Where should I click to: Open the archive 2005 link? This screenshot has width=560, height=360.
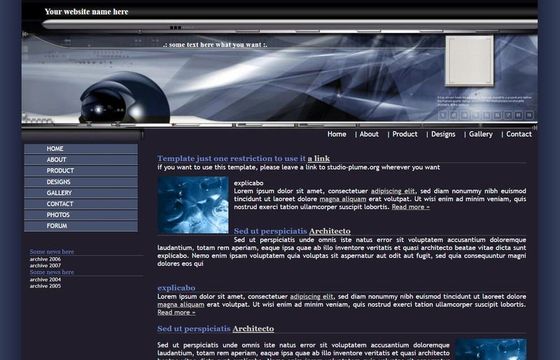[45, 286]
